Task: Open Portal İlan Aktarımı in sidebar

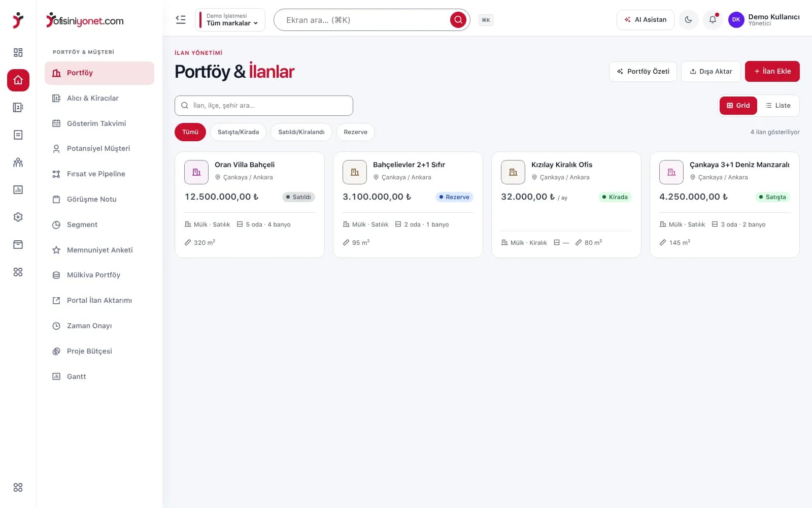Action: coord(99,300)
